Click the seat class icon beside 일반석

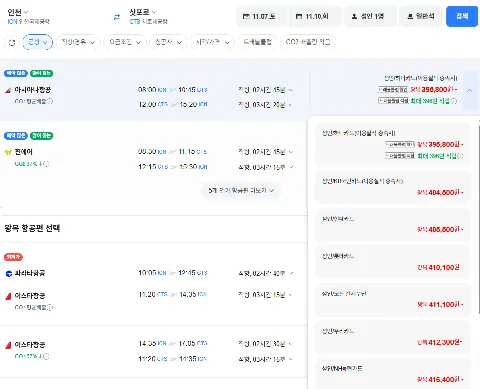[x=410, y=16]
